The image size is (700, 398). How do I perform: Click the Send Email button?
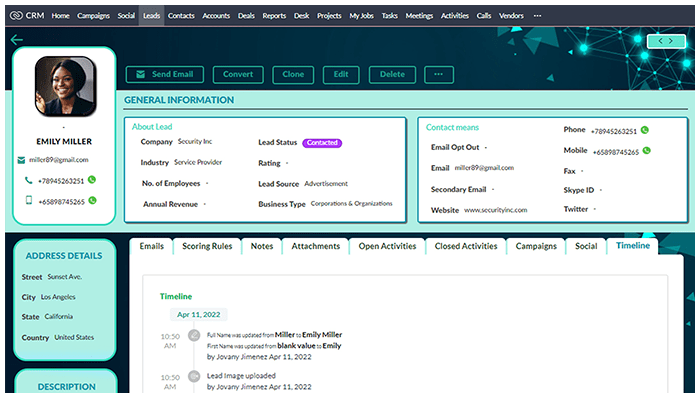click(165, 75)
